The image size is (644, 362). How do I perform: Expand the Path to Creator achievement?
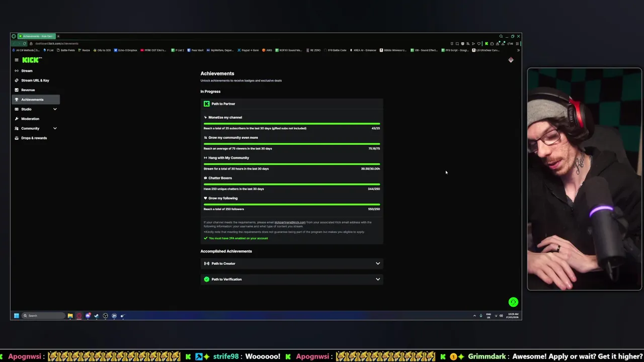pos(292,263)
